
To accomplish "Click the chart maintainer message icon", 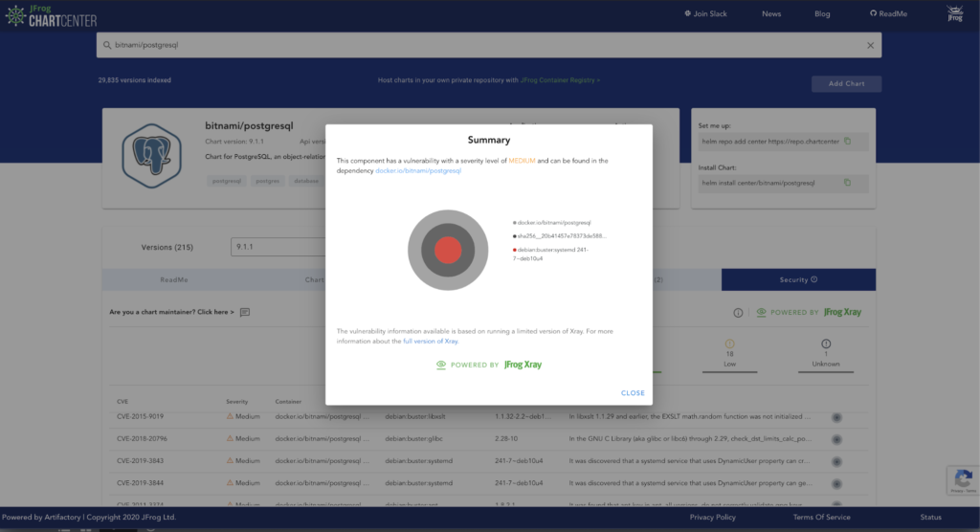I will point(245,312).
